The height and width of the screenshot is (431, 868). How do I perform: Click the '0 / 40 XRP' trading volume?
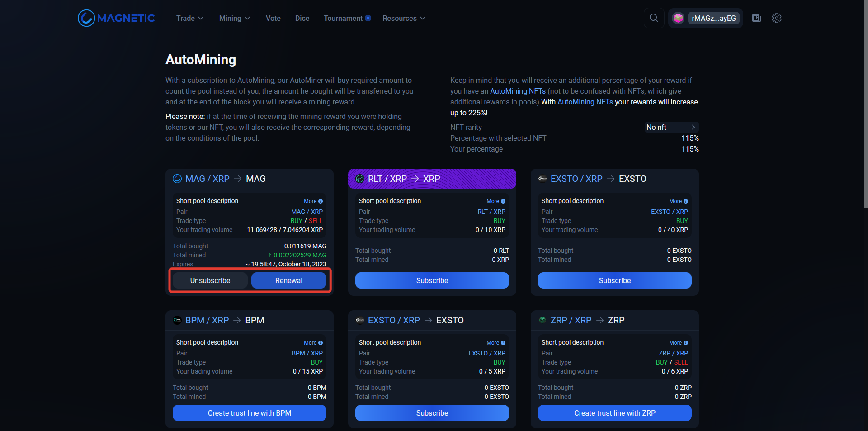tap(673, 230)
